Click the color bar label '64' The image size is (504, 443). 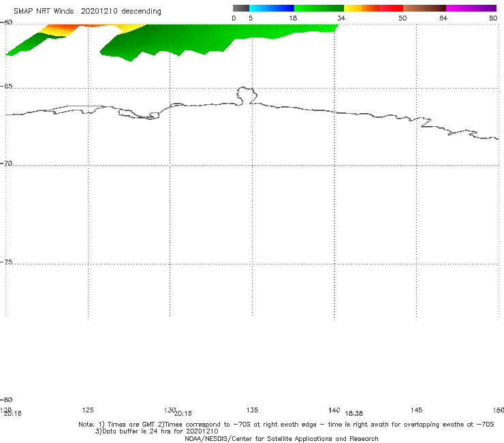tap(443, 18)
